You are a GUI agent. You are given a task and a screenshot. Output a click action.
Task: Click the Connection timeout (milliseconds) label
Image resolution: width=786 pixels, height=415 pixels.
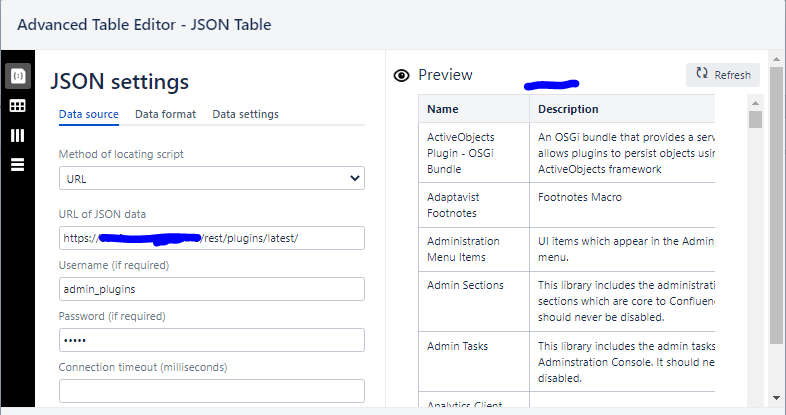click(x=143, y=367)
